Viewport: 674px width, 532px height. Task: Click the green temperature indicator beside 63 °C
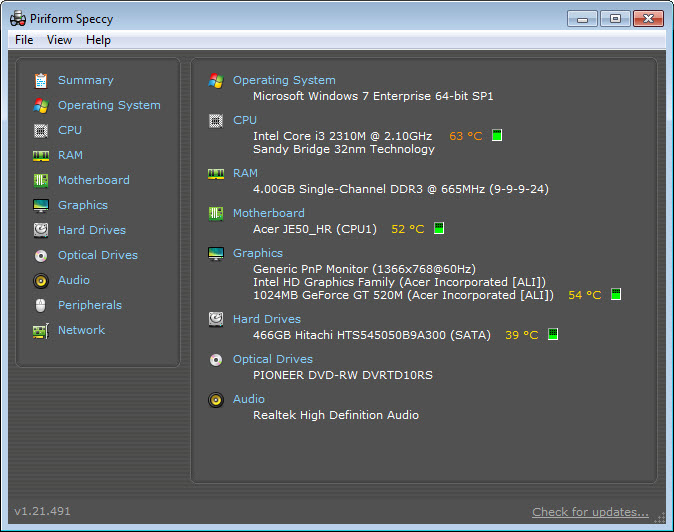pyautogui.click(x=497, y=135)
